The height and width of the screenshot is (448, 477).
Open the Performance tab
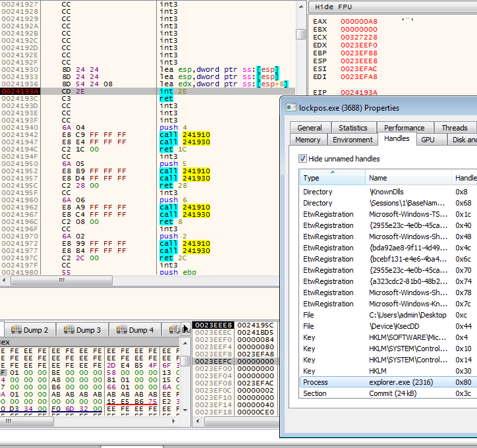coord(405,128)
